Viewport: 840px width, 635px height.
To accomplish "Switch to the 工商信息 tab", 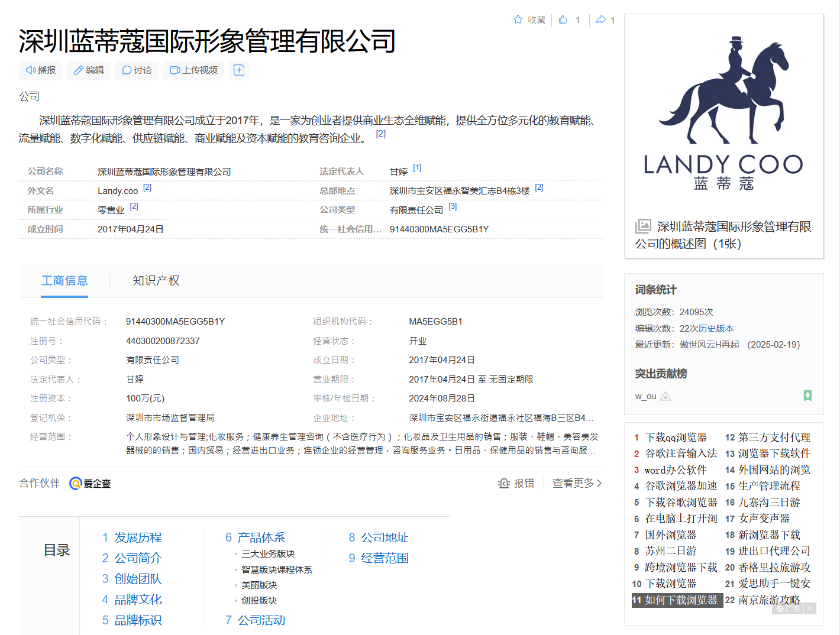I will coord(64,281).
